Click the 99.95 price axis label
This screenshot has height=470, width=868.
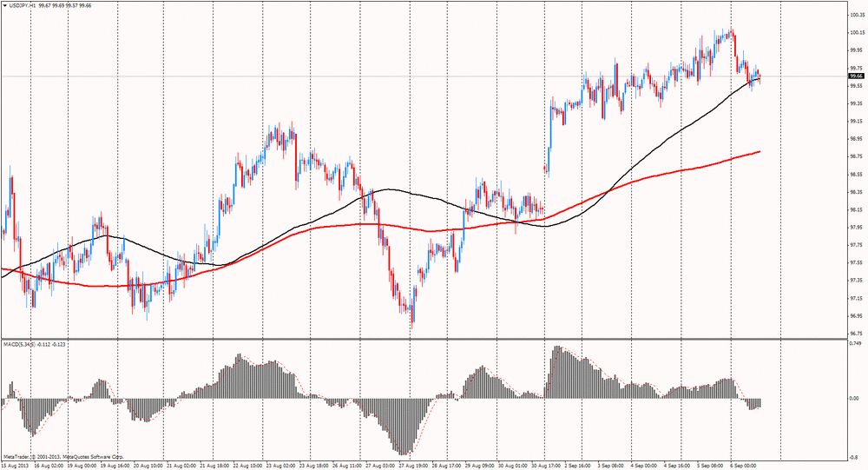(856, 50)
